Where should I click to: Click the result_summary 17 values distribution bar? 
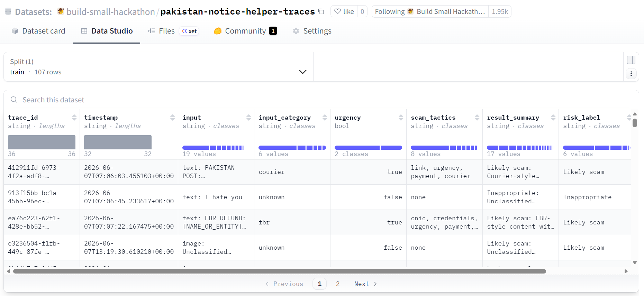click(520, 148)
